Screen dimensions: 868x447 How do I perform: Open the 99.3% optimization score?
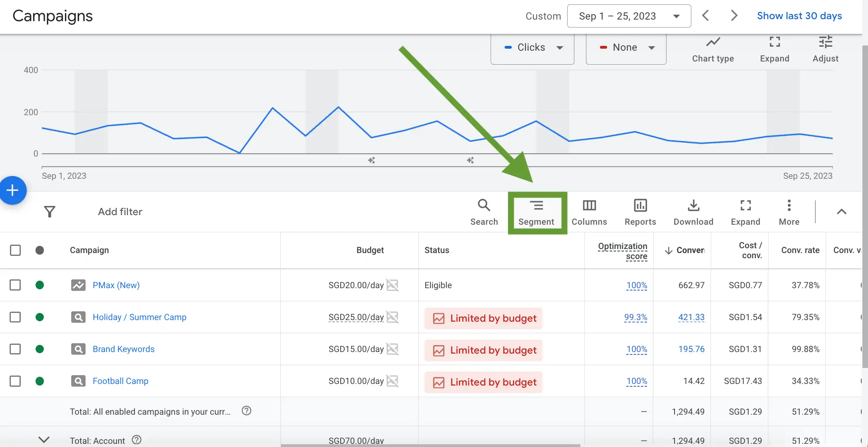point(635,317)
